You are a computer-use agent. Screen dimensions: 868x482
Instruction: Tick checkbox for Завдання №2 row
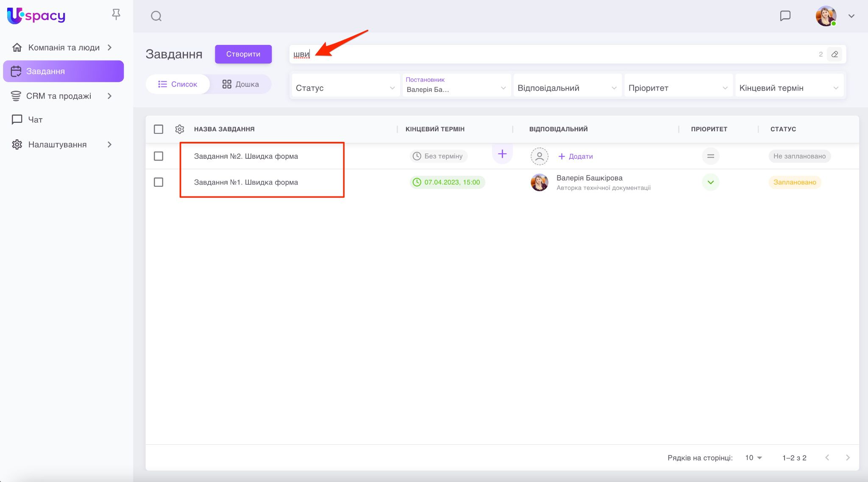[x=159, y=156]
